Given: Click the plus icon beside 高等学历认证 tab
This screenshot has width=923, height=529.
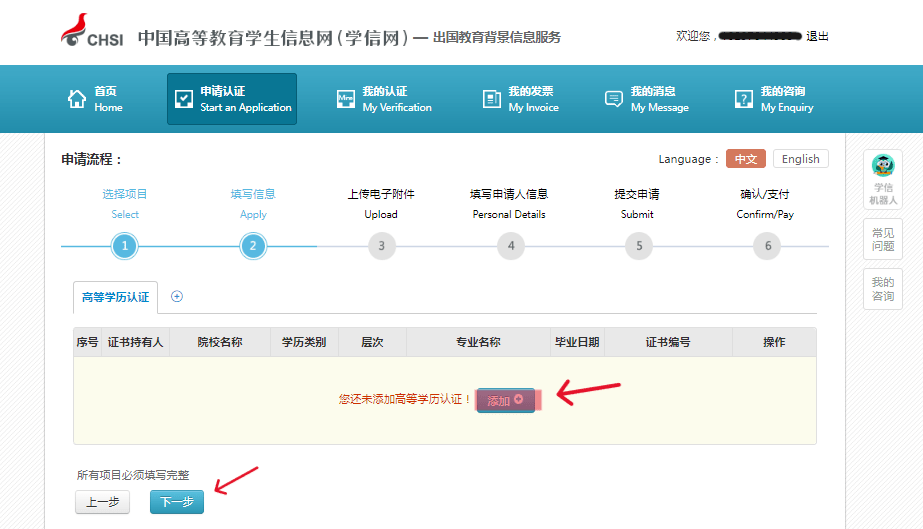Looking at the screenshot, I should click(x=177, y=296).
